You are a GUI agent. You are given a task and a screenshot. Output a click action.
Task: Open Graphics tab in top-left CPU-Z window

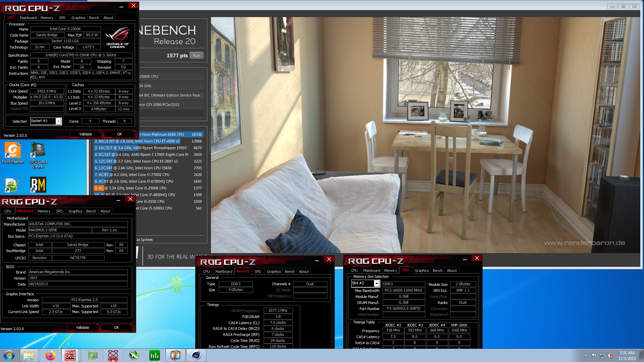tap(78, 18)
